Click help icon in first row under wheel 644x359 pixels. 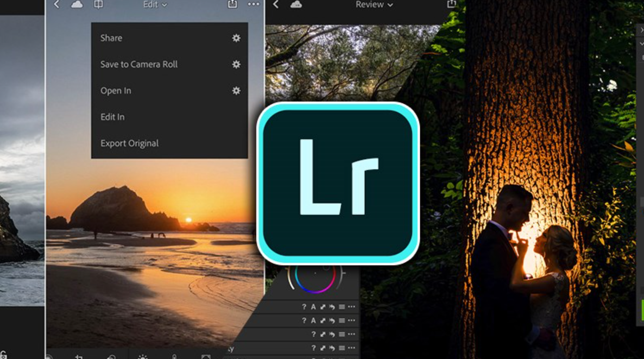point(304,306)
